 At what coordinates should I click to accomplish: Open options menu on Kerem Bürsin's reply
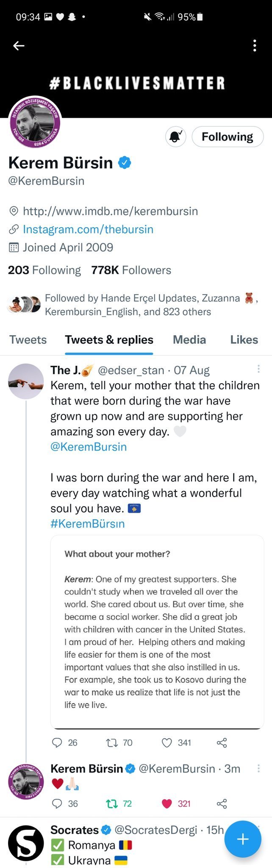click(x=258, y=768)
